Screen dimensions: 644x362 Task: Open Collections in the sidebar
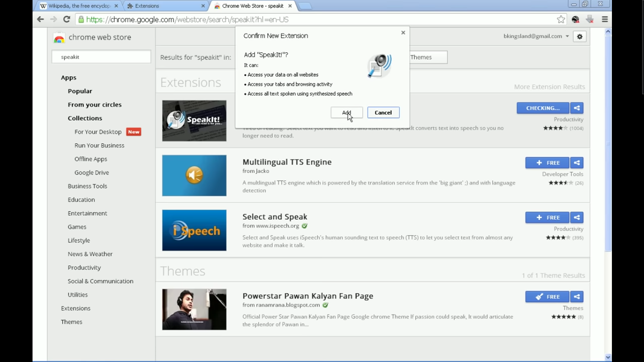point(85,118)
